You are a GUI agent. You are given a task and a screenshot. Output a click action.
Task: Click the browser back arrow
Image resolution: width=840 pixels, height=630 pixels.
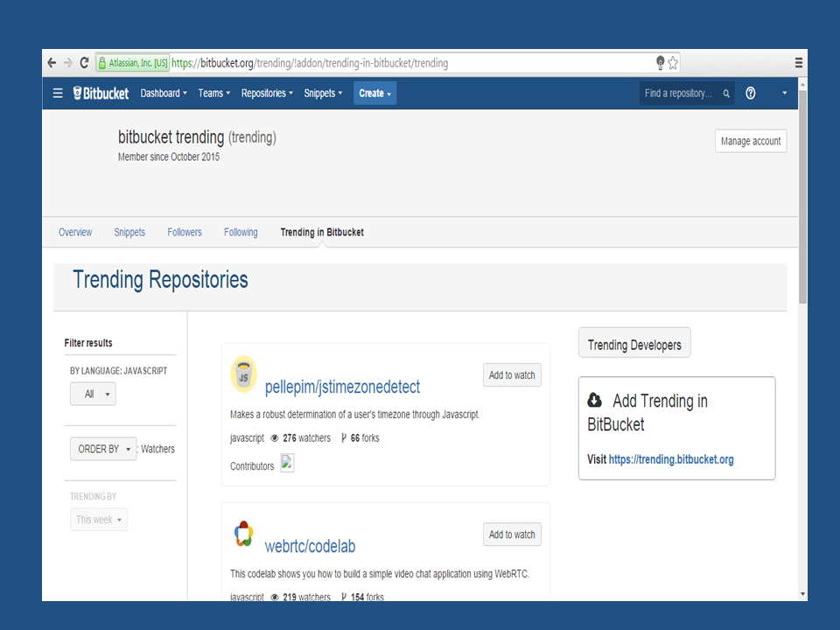[52, 63]
